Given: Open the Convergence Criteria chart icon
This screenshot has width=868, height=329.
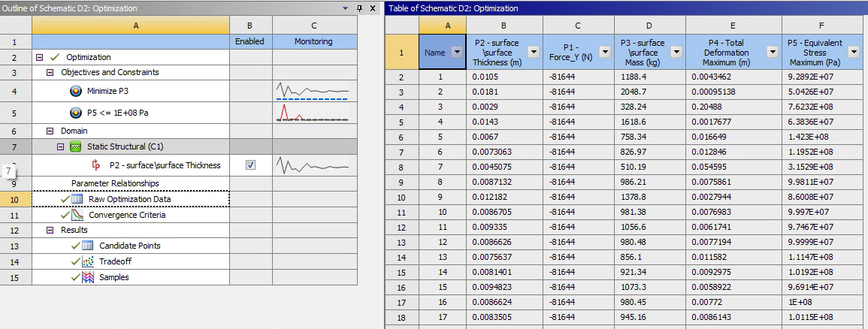Looking at the screenshot, I should (77, 215).
